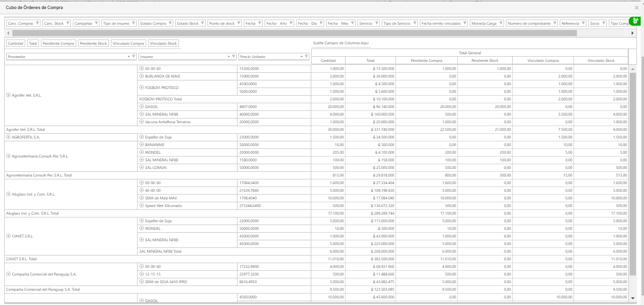Toggle sort arrow on Insumo field
644x305 pixels.
228,56
